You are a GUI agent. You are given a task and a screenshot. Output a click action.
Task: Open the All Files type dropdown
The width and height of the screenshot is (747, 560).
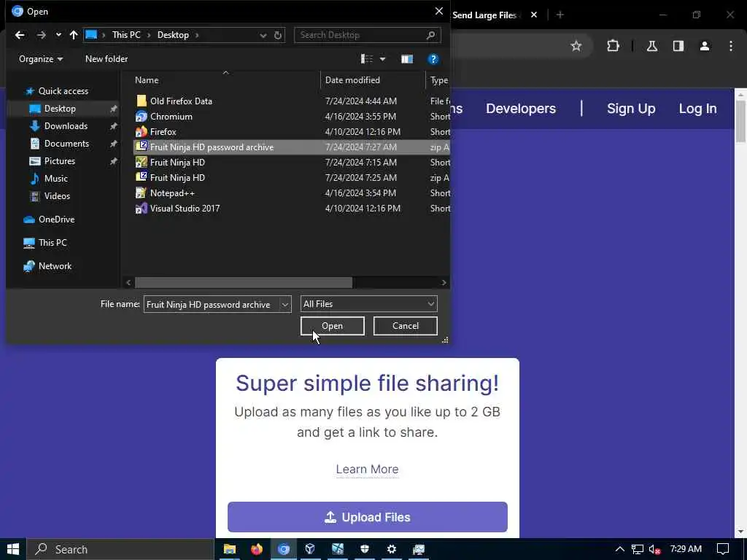coord(368,304)
